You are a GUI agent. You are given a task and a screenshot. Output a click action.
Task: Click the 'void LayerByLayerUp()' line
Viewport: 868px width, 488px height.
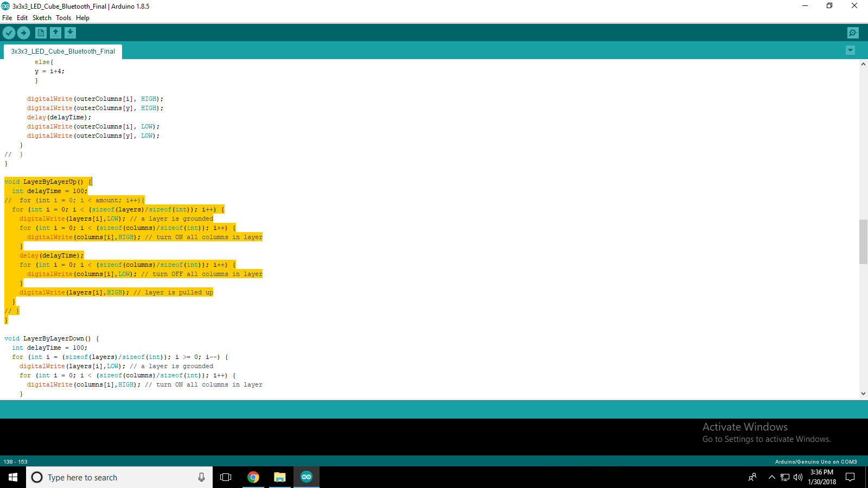pyautogui.click(x=48, y=182)
